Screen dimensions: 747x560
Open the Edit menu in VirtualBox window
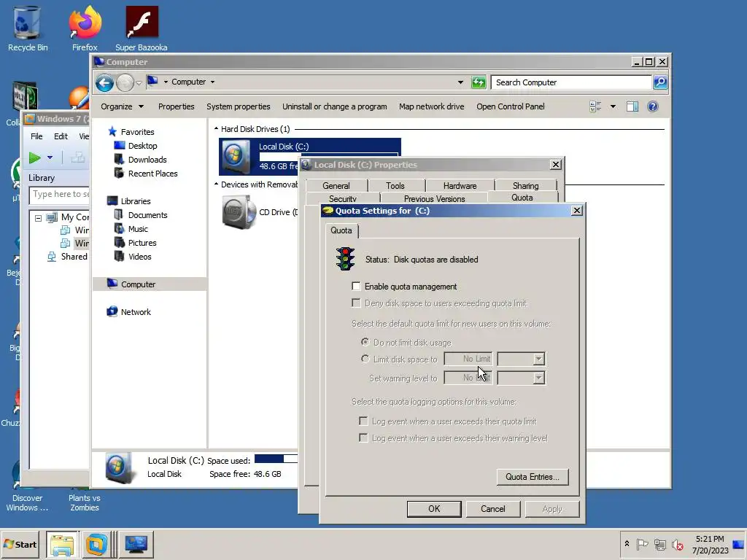click(x=61, y=136)
